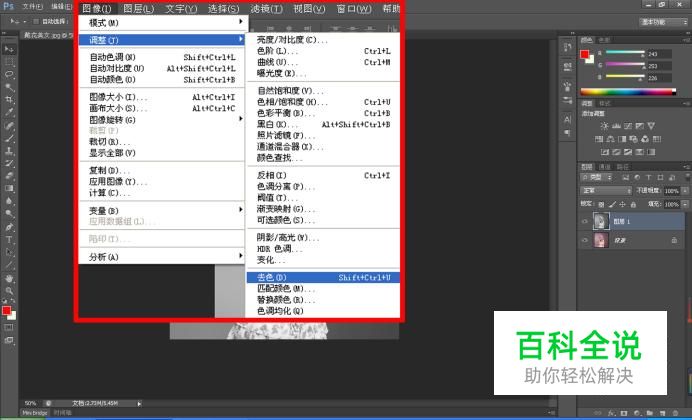Expand the 图像旋转(G) submenu

[163, 120]
